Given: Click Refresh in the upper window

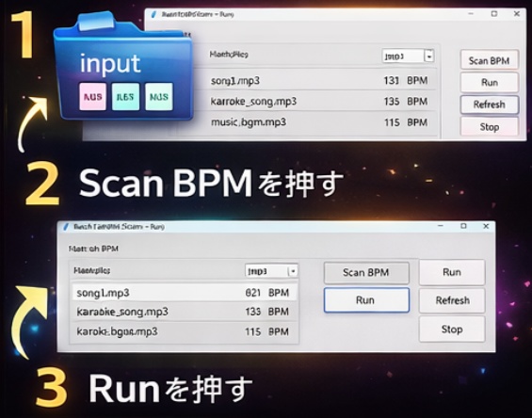Looking at the screenshot, I should click(490, 104).
